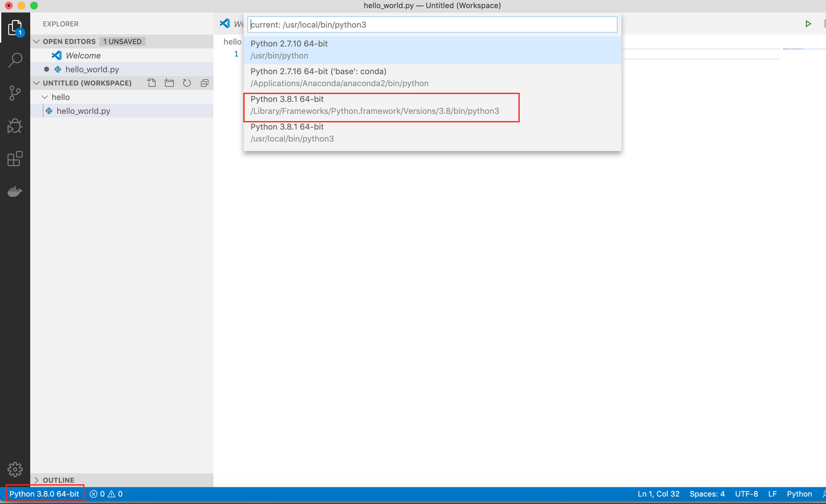Viewport: 826px width, 504px height.
Task: Change line ending from LF
Action: click(772, 493)
